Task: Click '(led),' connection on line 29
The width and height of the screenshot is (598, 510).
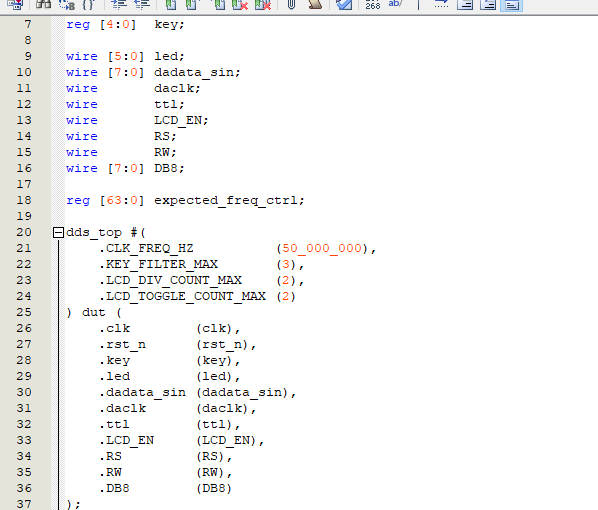Action: tap(218, 377)
